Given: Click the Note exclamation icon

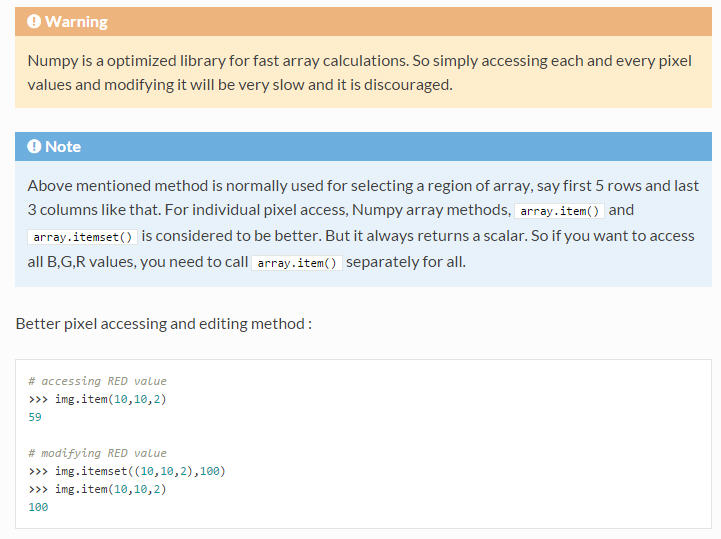Looking at the screenshot, I should pyautogui.click(x=34, y=147).
